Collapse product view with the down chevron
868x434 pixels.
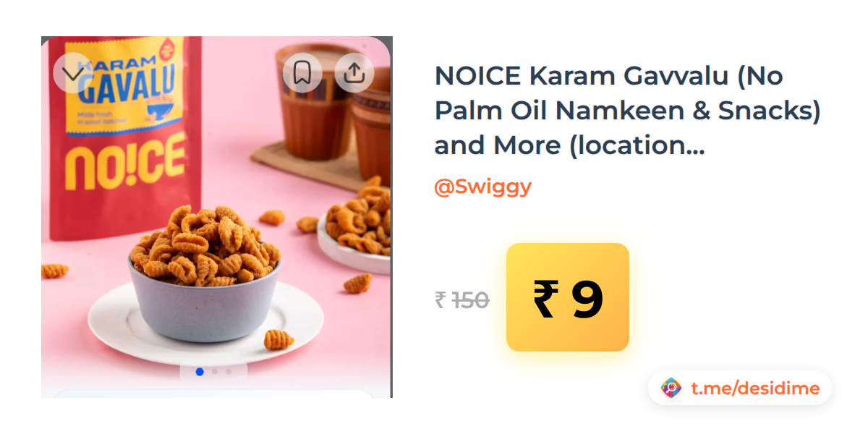(x=73, y=73)
